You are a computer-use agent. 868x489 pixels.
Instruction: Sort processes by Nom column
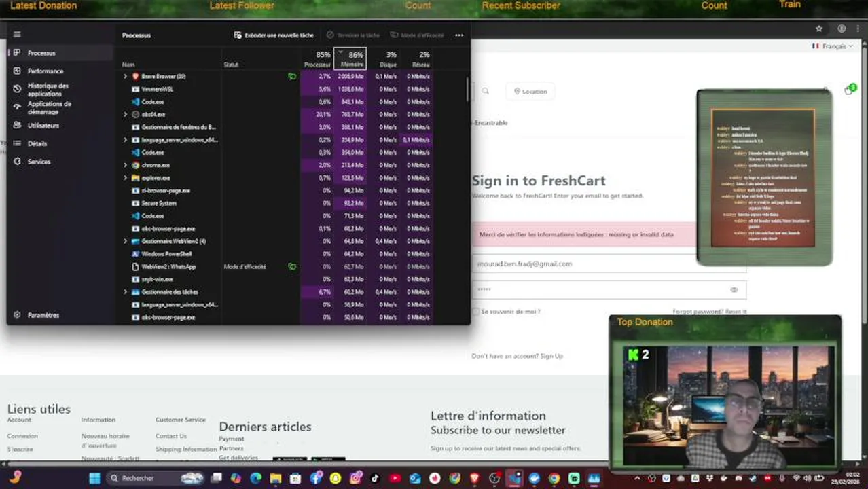[128, 65]
